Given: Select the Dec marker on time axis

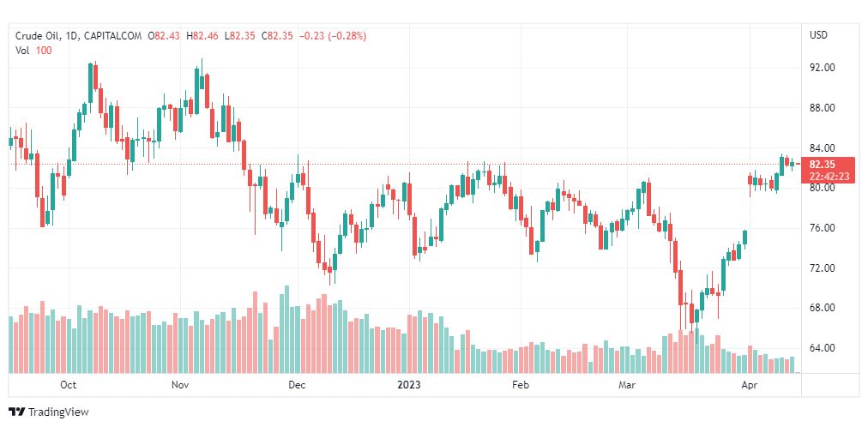Looking at the screenshot, I should point(296,385).
